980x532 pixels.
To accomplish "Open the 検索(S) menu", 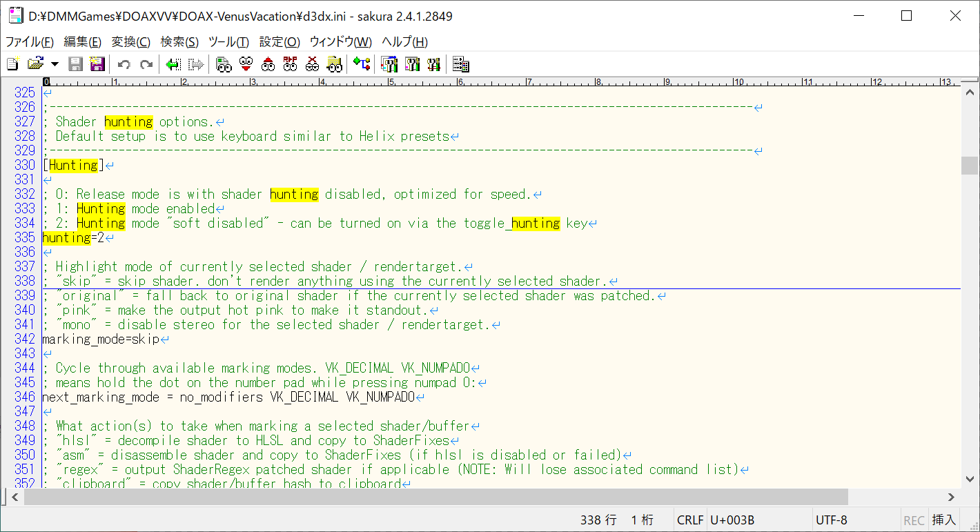I will 179,42.
